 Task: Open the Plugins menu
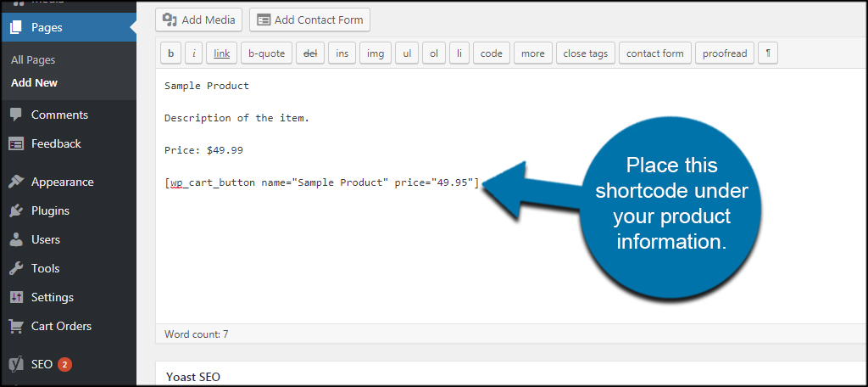click(50, 210)
